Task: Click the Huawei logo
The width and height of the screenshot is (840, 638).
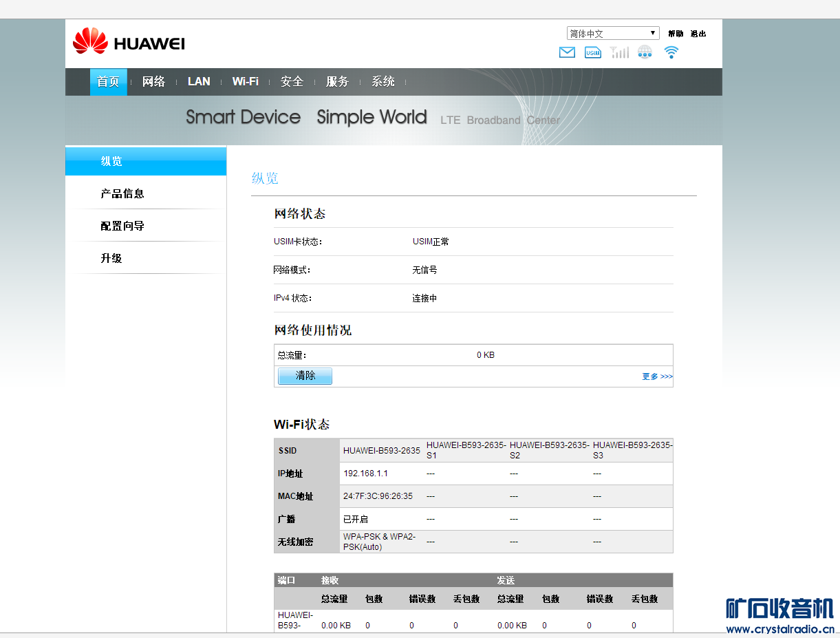Action: pos(129,42)
